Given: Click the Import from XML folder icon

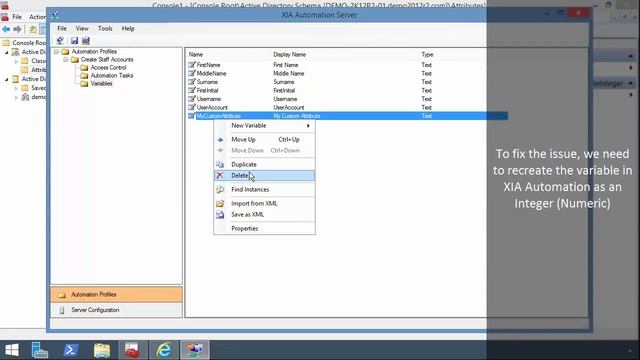Looking at the screenshot, I should tap(220, 203).
